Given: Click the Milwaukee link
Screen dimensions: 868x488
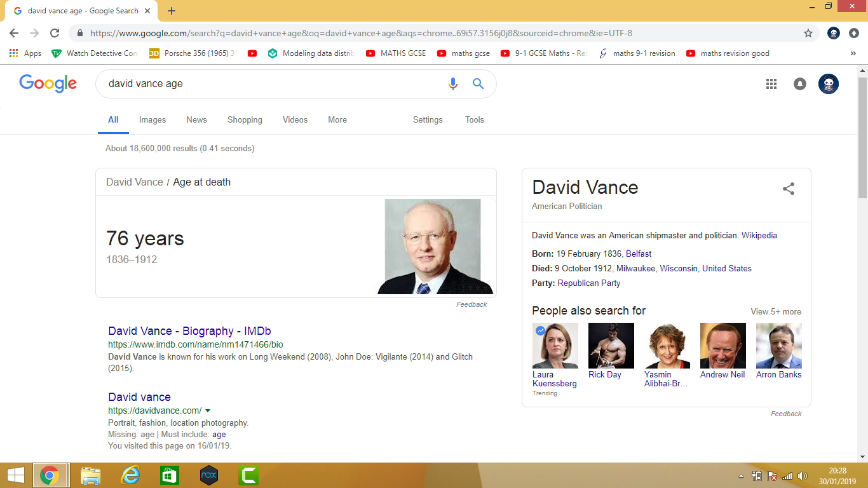Looking at the screenshot, I should tap(635, 268).
